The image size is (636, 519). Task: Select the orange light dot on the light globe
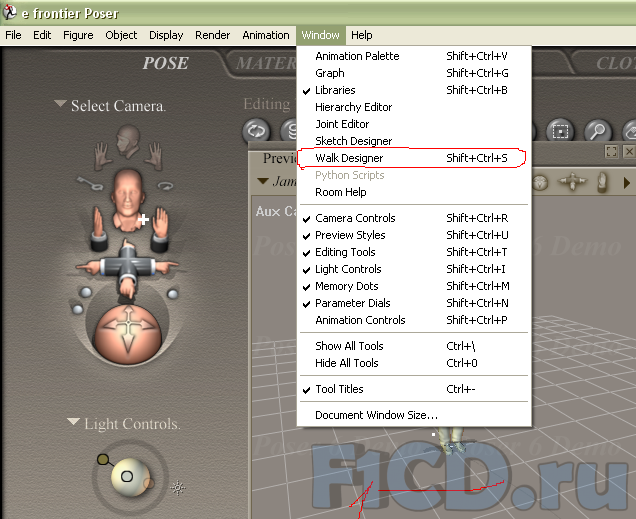pos(148,483)
